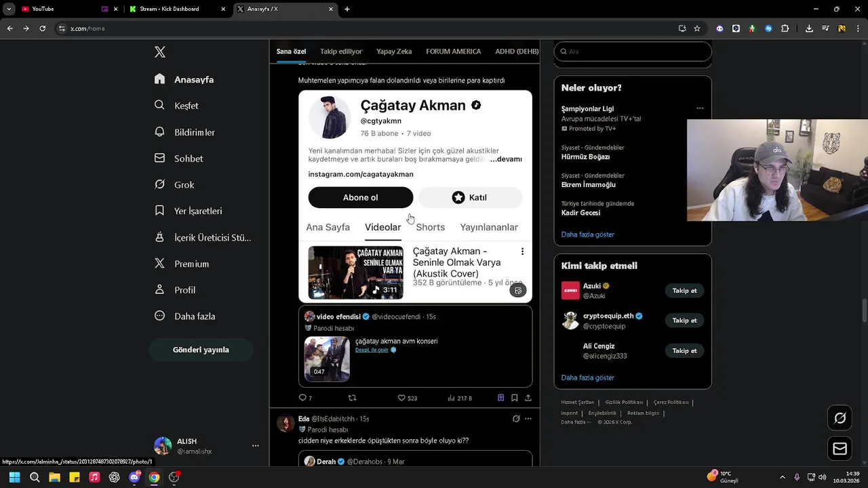Image resolution: width=868 pixels, height=488 pixels.
Task: Click the floating messages envelope button
Action: (840, 449)
